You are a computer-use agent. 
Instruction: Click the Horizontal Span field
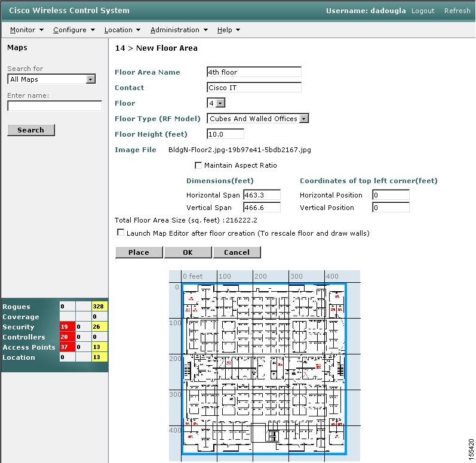pos(262,195)
